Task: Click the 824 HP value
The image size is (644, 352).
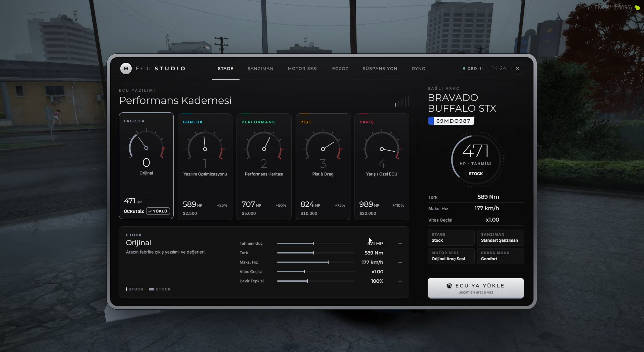Action: (310, 204)
